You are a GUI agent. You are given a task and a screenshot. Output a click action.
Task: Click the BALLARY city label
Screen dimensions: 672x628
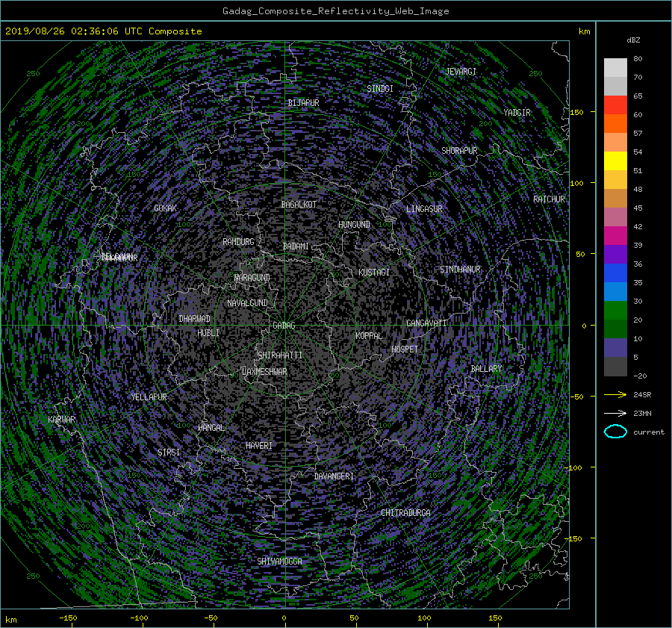[x=486, y=369]
